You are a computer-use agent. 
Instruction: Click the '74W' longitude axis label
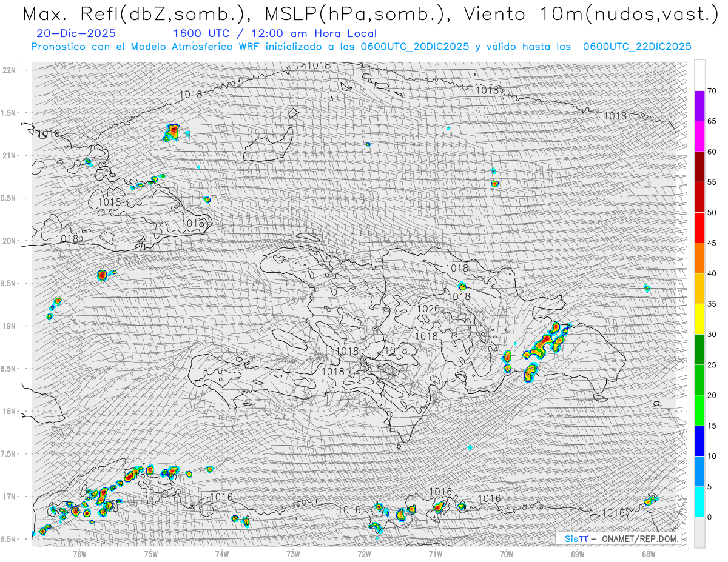tap(222, 554)
